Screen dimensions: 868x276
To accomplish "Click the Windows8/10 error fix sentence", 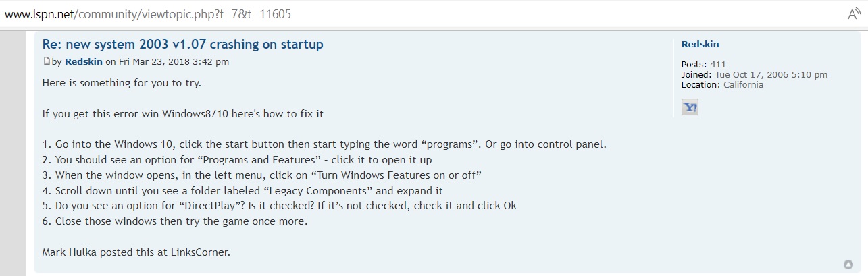I will [183, 114].
